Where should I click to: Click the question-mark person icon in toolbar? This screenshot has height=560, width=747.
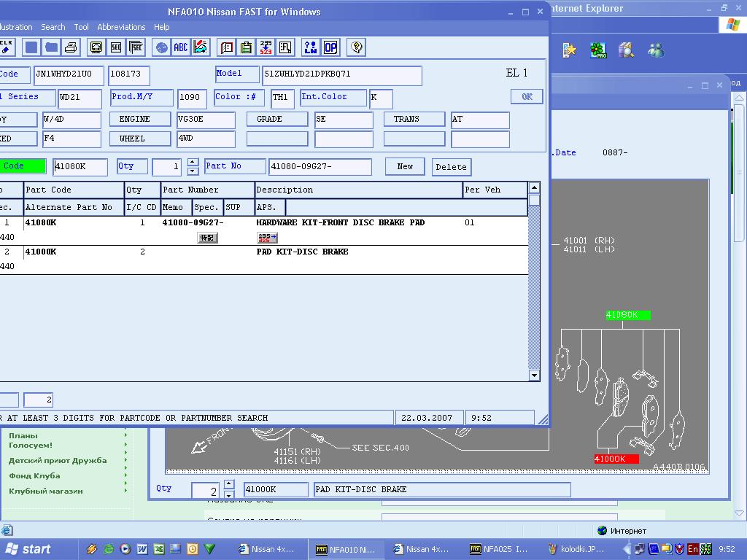(311, 47)
